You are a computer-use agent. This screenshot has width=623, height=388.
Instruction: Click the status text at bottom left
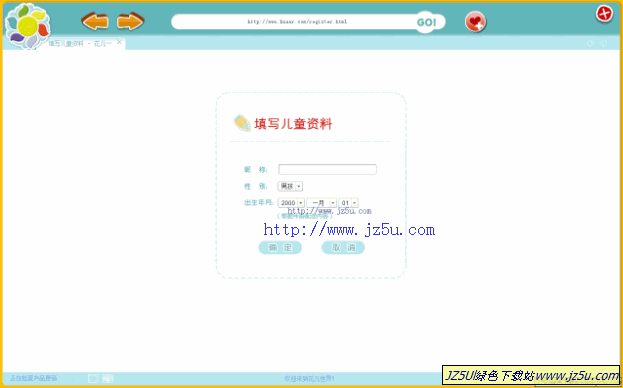pyautogui.click(x=34, y=378)
